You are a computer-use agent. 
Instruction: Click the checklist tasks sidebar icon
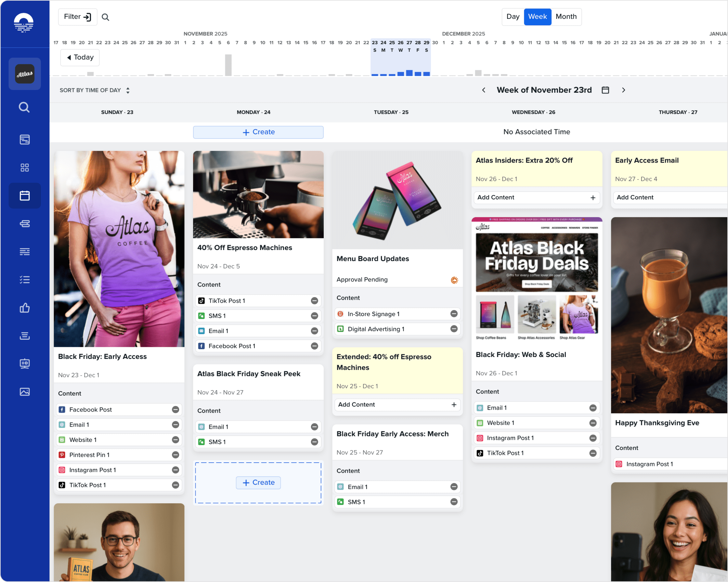click(x=25, y=280)
